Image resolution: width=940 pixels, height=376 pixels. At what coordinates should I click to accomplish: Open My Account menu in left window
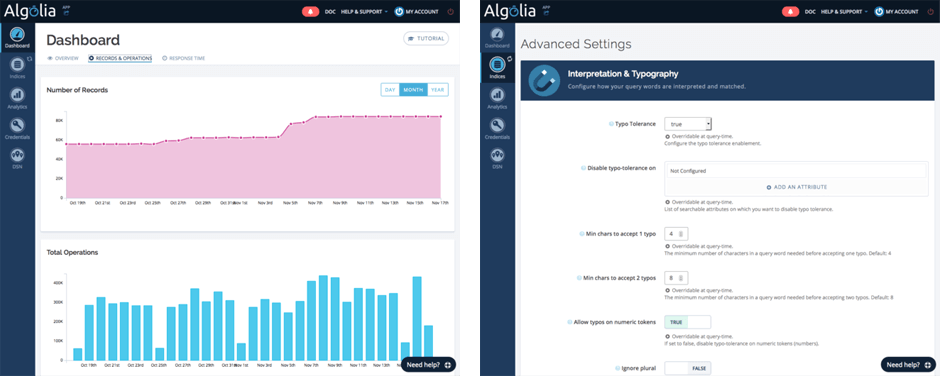(416, 11)
